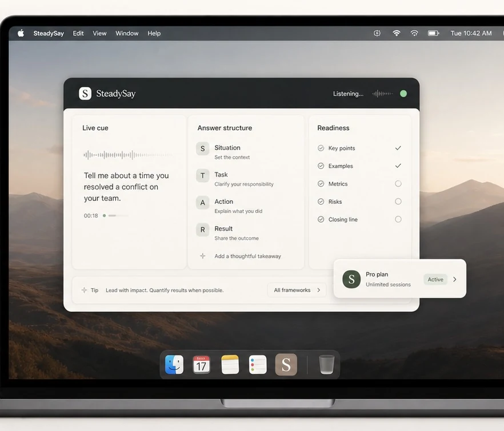This screenshot has height=431, width=504.
Task: Click the Readiness panel heading
Action: (x=333, y=128)
